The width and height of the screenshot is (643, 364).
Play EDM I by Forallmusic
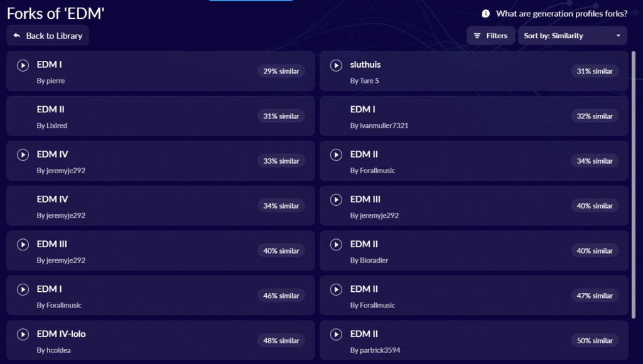point(23,289)
